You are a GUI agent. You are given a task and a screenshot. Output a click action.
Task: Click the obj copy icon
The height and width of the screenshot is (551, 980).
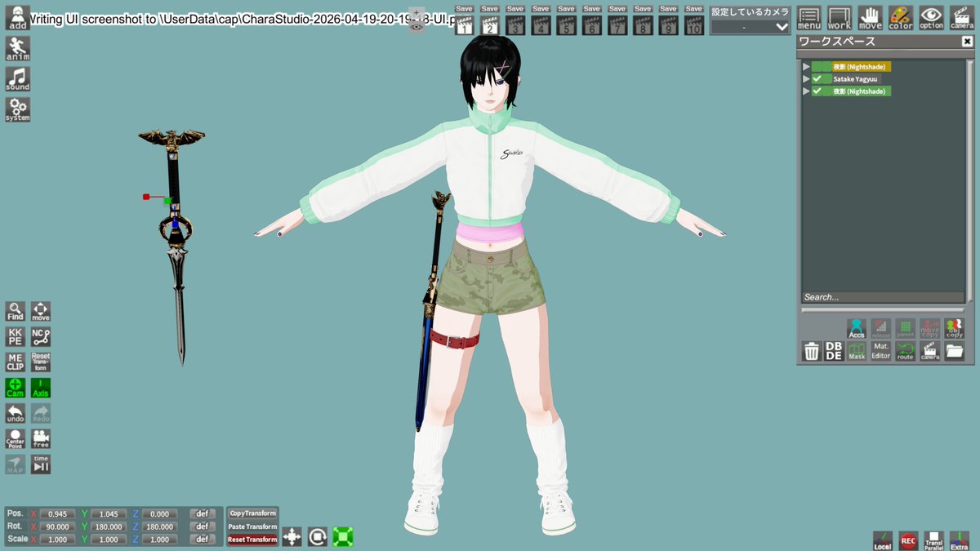pos(955,329)
